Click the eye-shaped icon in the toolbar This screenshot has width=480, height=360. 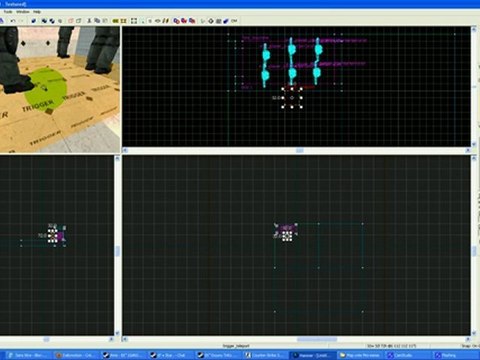click(158, 21)
